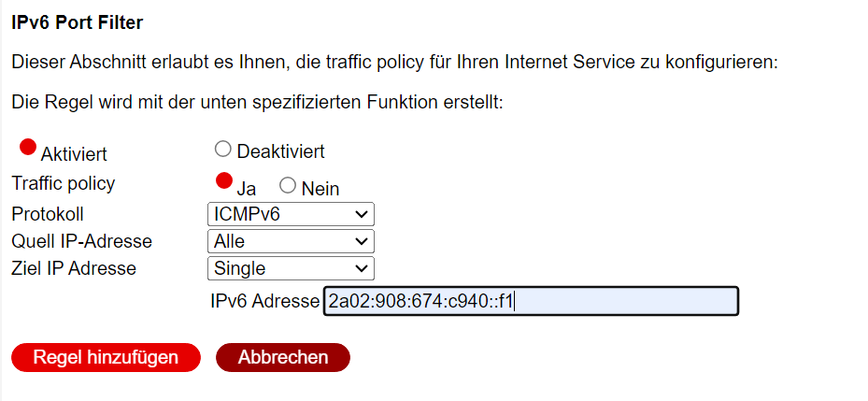The image size is (868, 401).
Task: Click the Traffic policy label
Action: click(63, 183)
